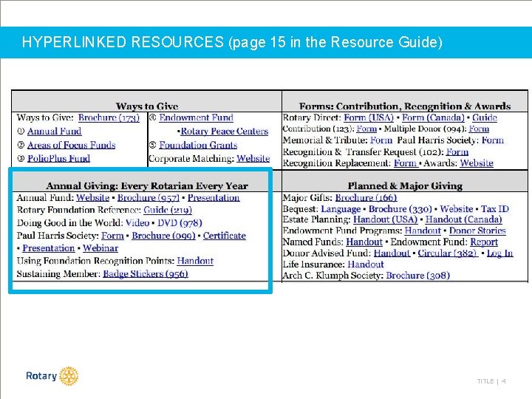This screenshot has width=532, height=399.
Task: Select the Planned & Major Giving heading
Action: tap(405, 186)
